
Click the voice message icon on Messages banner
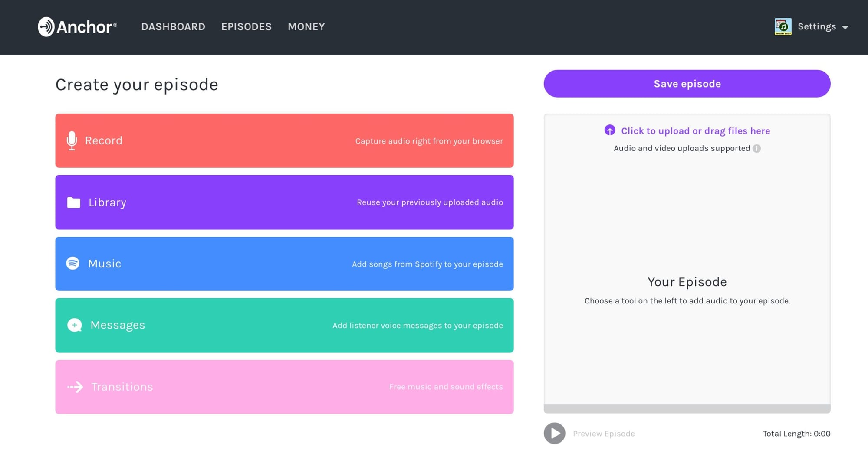[74, 325]
